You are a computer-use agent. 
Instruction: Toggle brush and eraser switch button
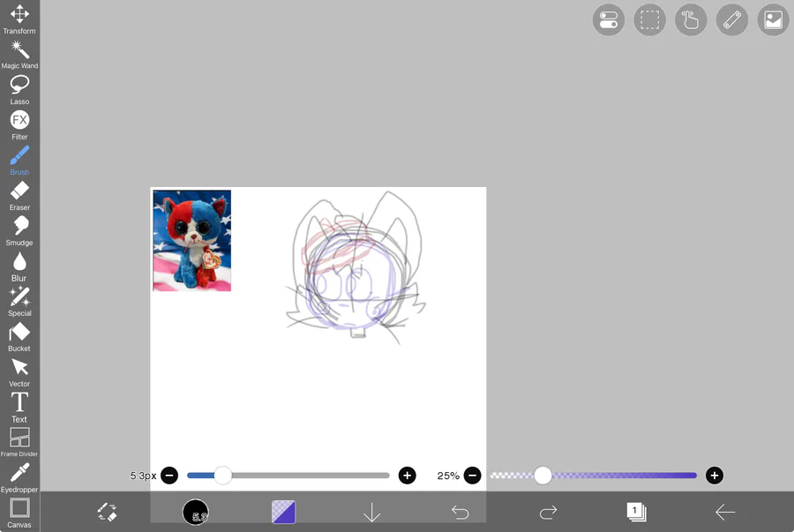tap(108, 512)
